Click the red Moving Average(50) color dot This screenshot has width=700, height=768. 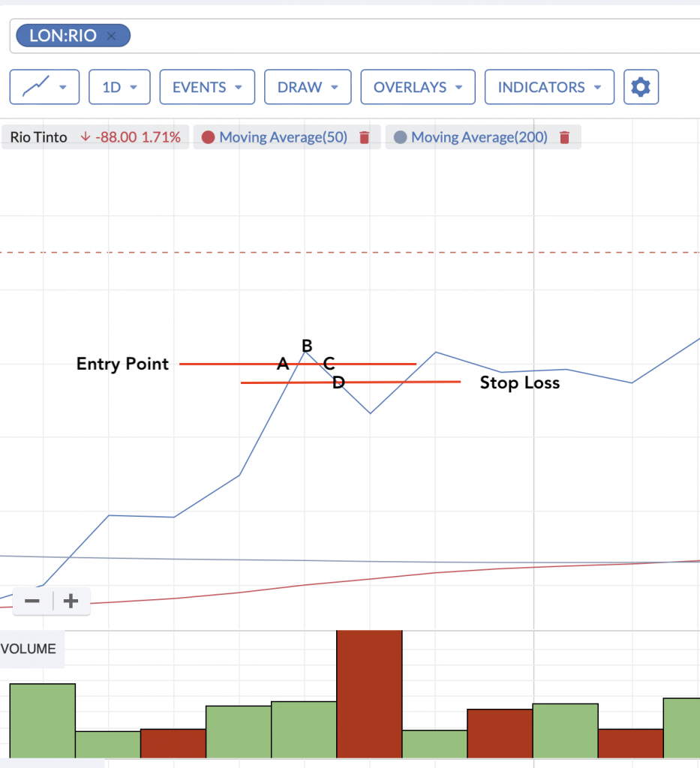tap(209, 137)
